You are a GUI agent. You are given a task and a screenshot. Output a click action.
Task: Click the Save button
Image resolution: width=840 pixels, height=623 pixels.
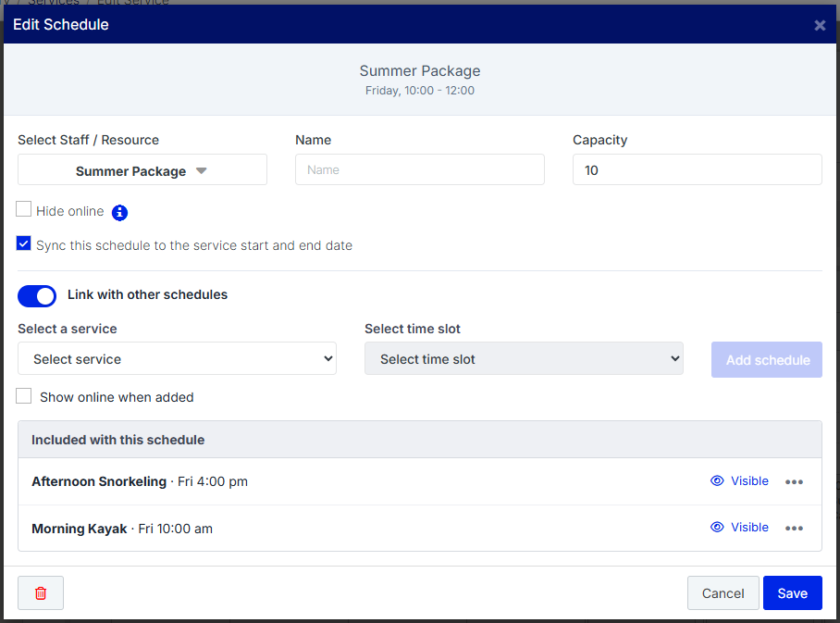tap(792, 593)
